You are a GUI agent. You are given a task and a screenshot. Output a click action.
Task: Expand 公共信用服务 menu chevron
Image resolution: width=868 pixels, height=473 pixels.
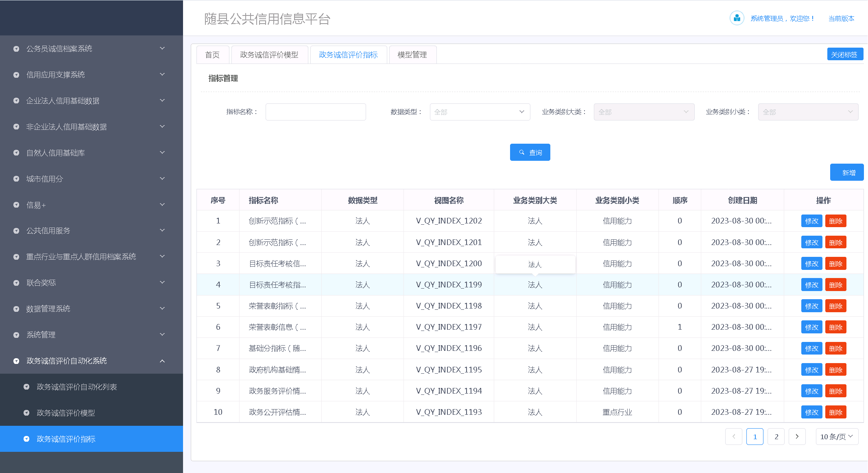pos(162,230)
